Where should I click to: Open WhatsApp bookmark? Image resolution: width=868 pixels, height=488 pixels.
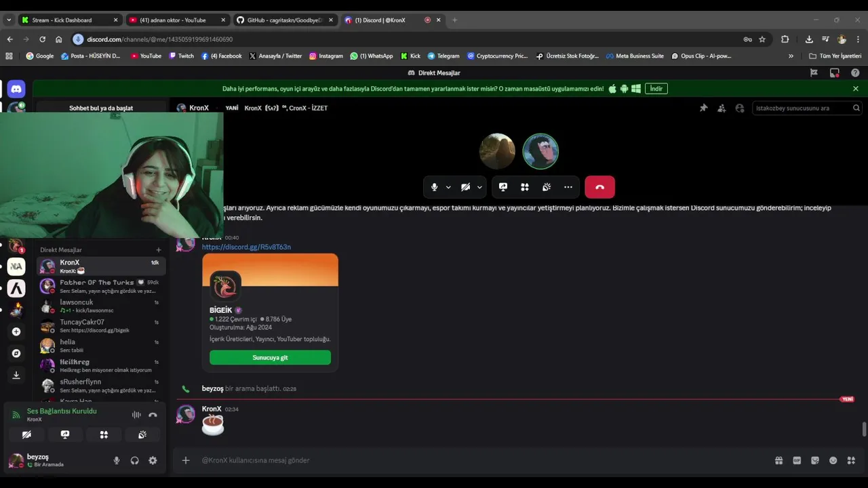372,56
